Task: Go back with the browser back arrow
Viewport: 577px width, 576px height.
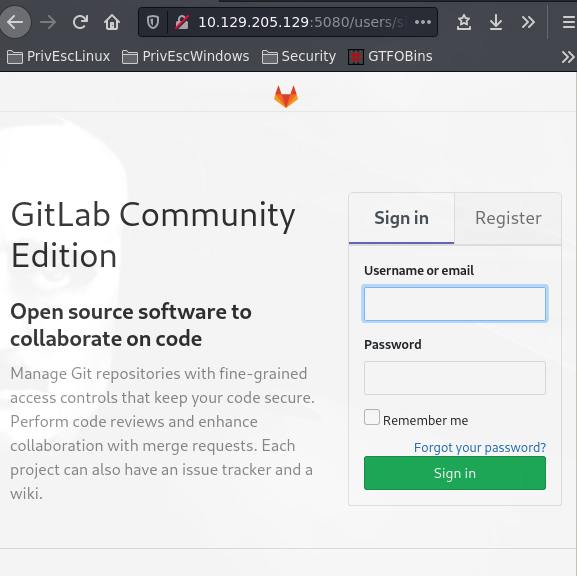Action: (15, 22)
